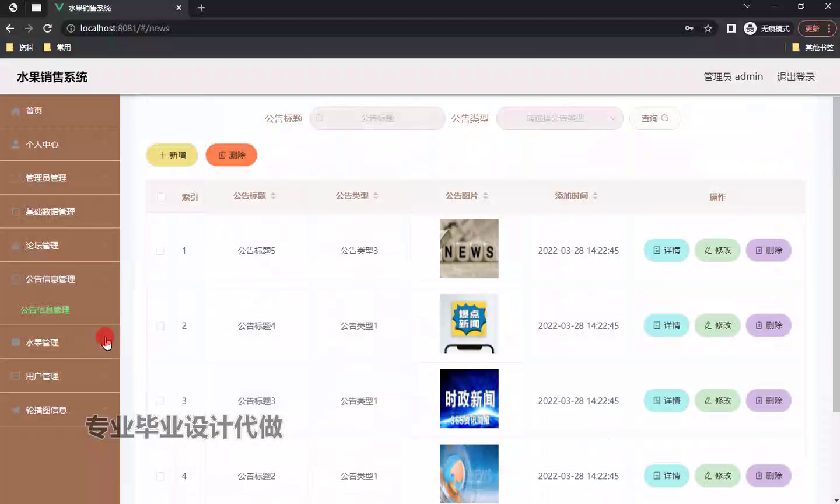Close the 水果销售系统 tab
The image size is (840, 504).
pyautogui.click(x=178, y=8)
